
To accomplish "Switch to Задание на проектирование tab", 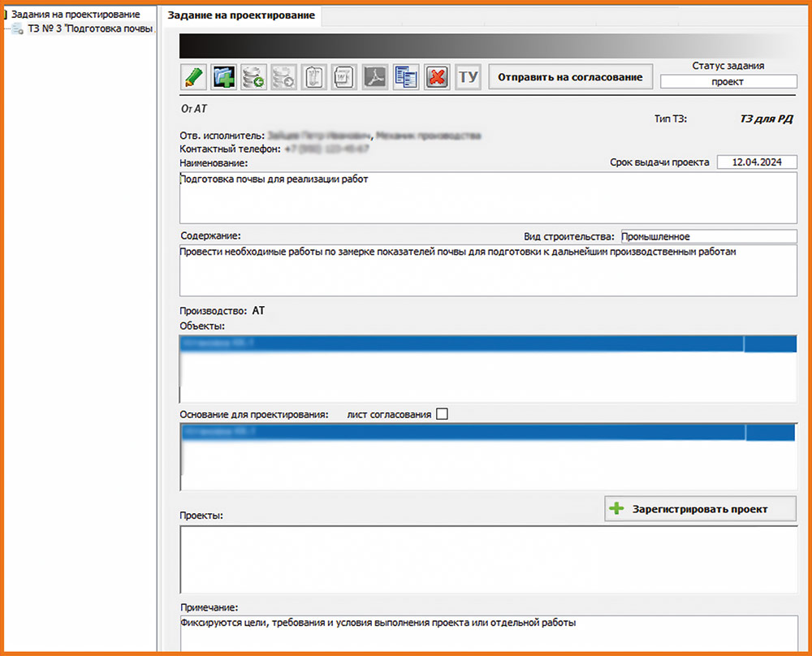I will tap(239, 15).
